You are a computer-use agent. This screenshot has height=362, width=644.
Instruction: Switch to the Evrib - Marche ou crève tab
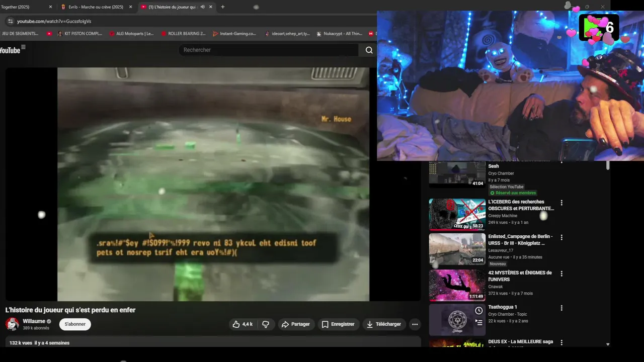pos(96,7)
